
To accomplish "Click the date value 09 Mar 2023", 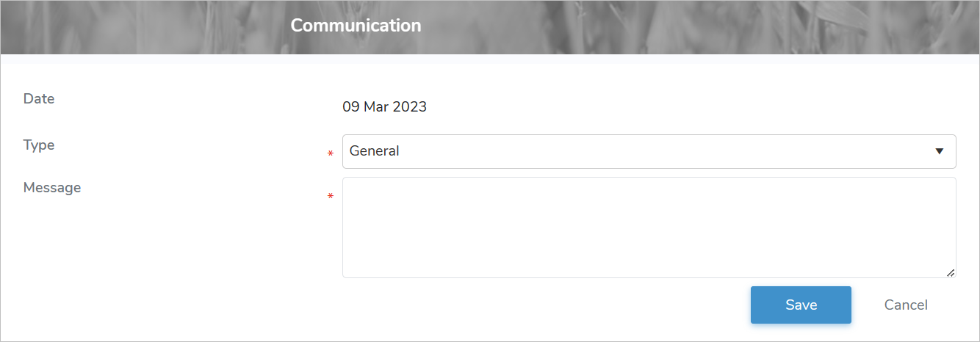I will (x=384, y=106).
